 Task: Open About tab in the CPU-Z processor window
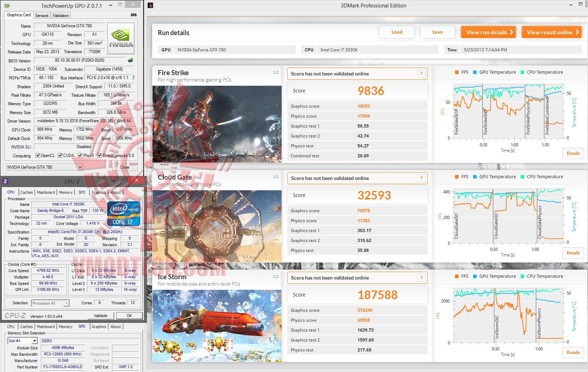click(x=116, y=192)
